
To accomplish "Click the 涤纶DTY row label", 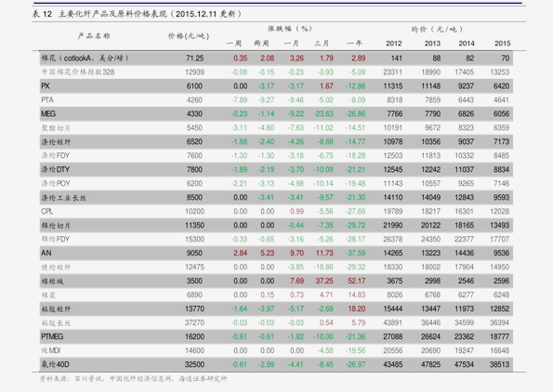I will 56,170.
